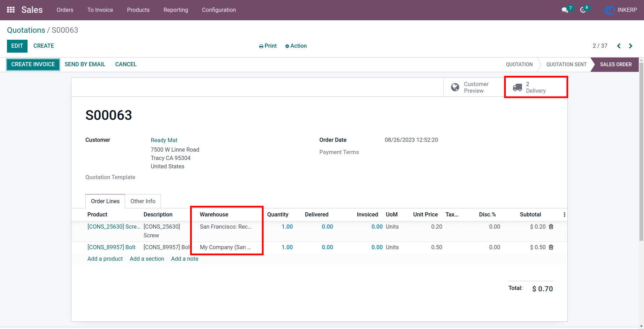Delete the Screw order line trash icon
644x329 pixels.
(x=551, y=227)
